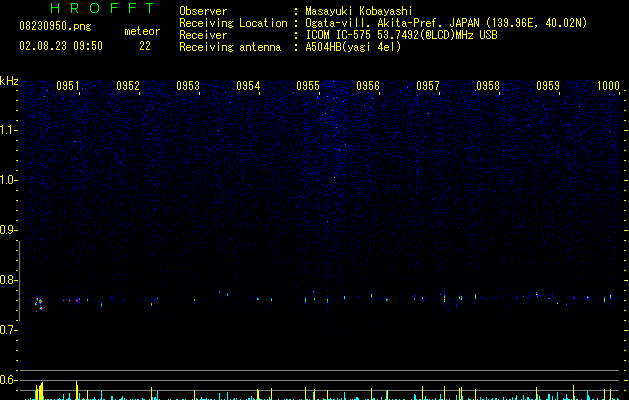Click the Ogata-vill. Akita-Pref. JAPAN text
This screenshot has width=629, height=400.
392,23
